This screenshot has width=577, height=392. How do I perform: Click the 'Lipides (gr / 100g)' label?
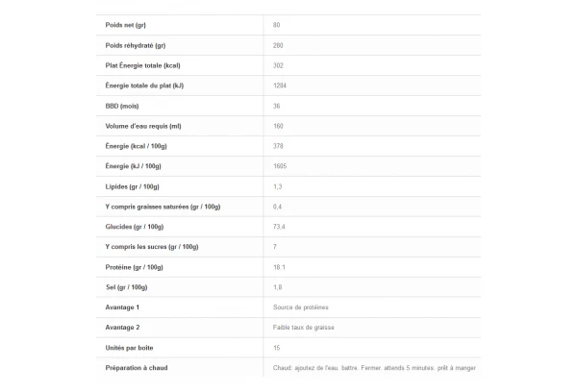coord(133,186)
